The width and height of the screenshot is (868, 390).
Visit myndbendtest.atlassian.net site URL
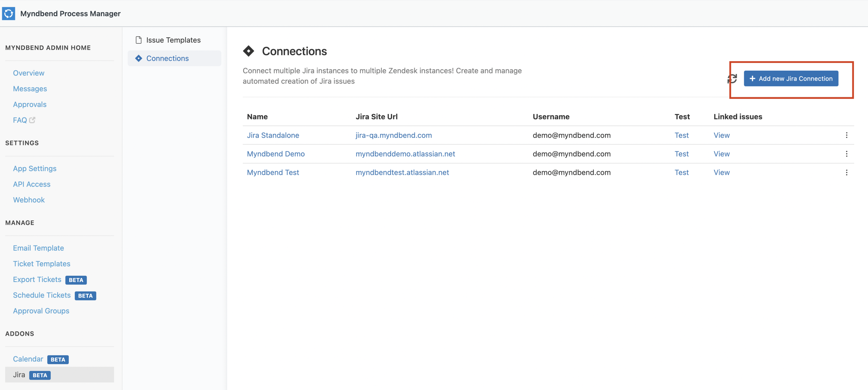coord(402,172)
